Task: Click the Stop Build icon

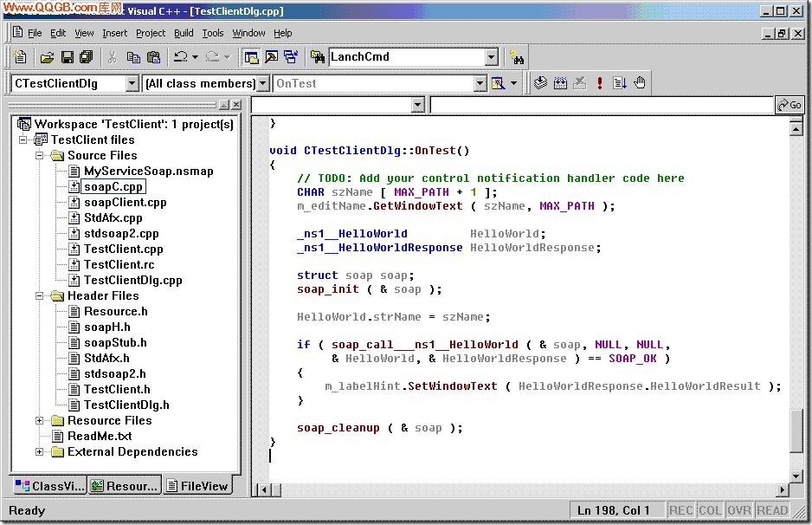Action: coord(580,83)
